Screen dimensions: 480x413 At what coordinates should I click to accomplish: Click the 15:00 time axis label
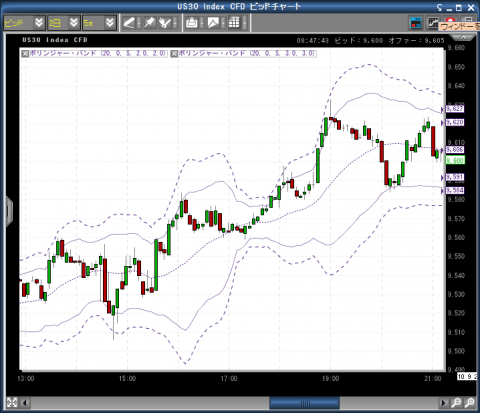[x=127, y=378]
